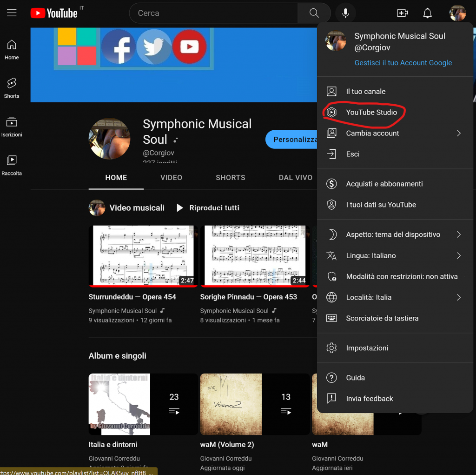Click Sorighe Pinnadu — Opera 453 title

pyautogui.click(x=248, y=297)
